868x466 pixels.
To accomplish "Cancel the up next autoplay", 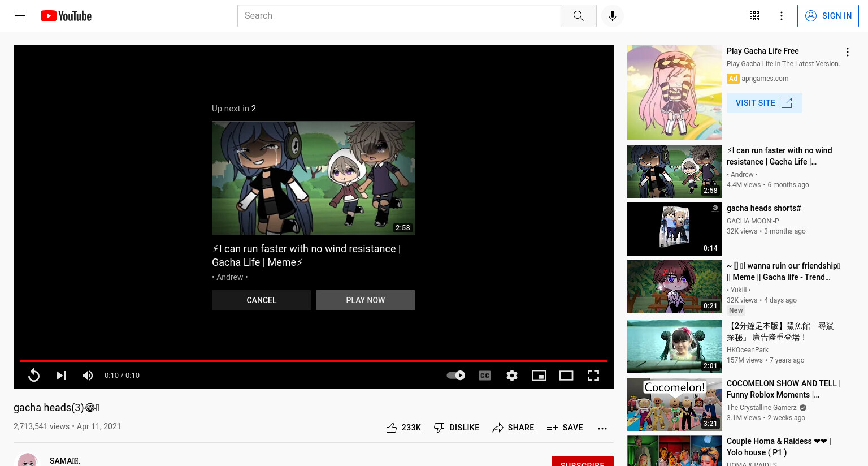I will tap(262, 300).
